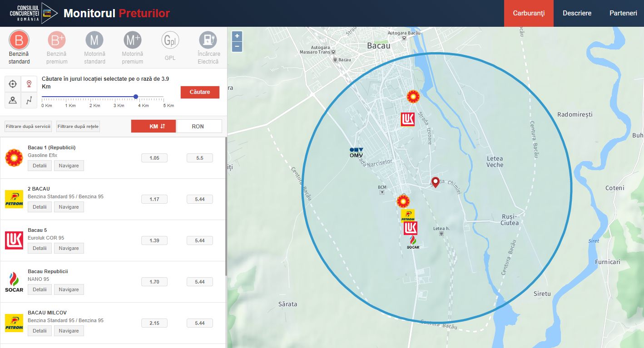
Task: Zoom in the map with plus button
Action: (x=237, y=36)
